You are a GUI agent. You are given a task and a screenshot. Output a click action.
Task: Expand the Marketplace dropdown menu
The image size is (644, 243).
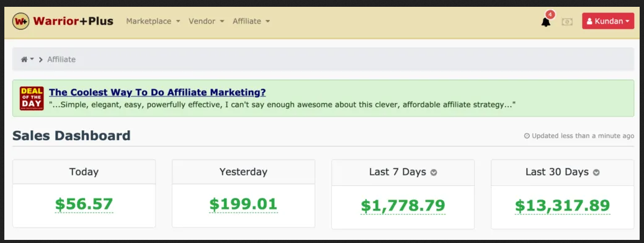click(x=153, y=21)
